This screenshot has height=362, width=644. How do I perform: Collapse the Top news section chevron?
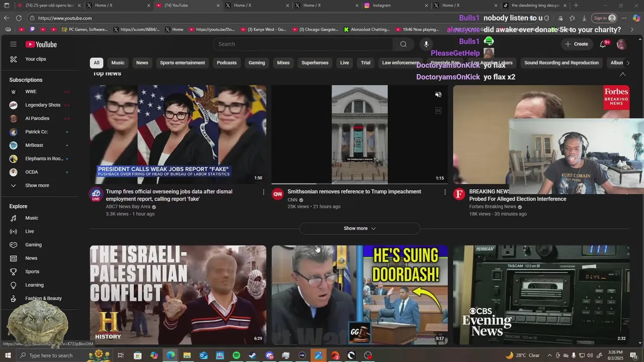point(622,74)
